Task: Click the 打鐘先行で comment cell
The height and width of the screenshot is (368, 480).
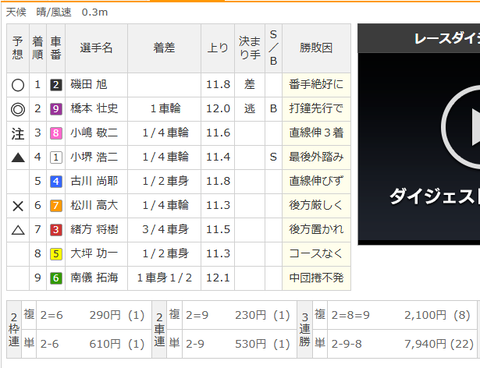Action: point(316,109)
